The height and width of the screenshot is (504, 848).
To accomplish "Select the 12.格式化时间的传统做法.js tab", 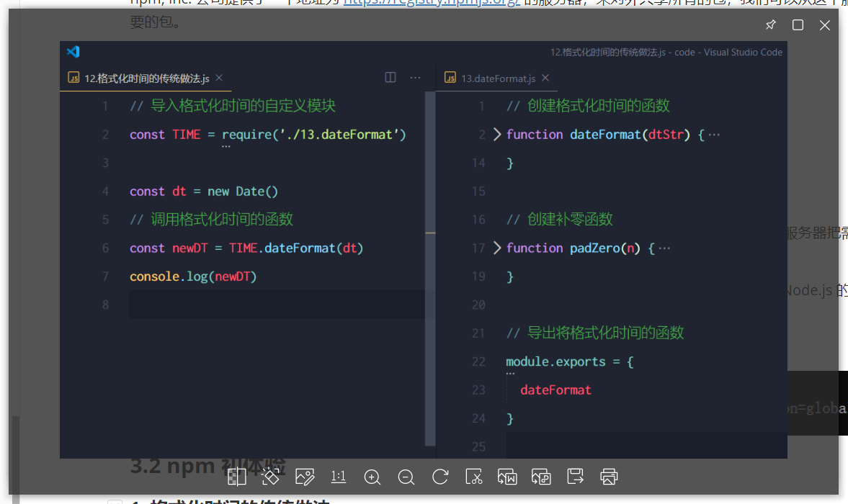I will click(146, 78).
